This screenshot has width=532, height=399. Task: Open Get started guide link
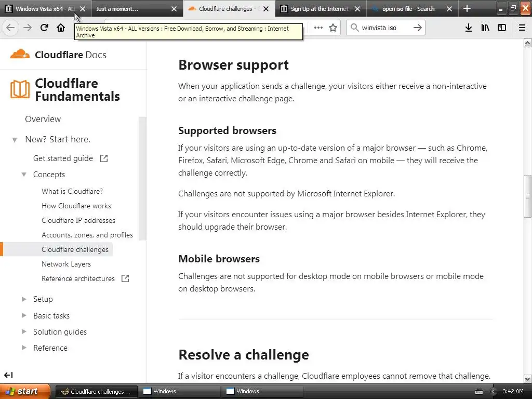pyautogui.click(x=63, y=158)
